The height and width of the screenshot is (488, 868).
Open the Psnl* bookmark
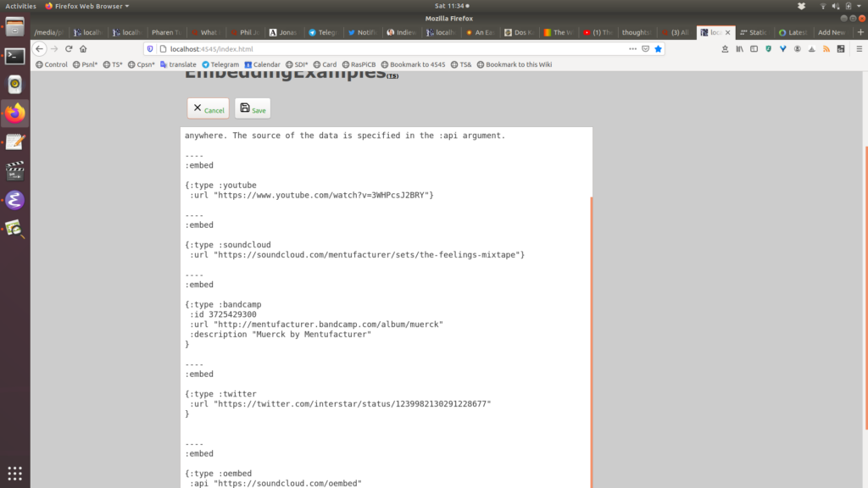[x=86, y=64]
